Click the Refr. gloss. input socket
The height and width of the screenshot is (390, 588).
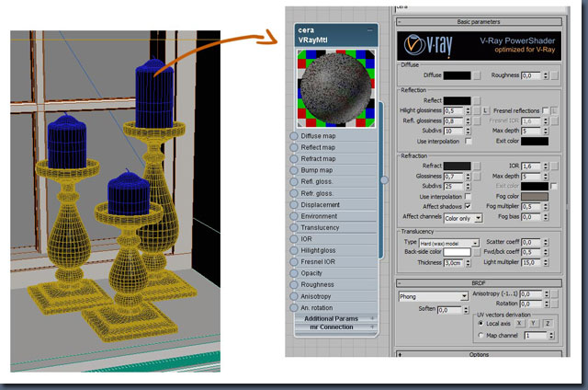294,193
